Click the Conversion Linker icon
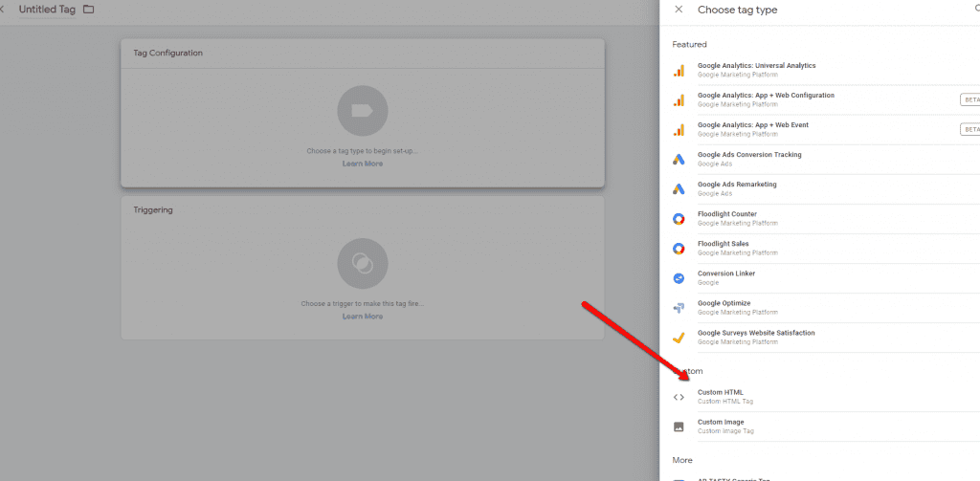The height and width of the screenshot is (481, 980). (x=679, y=277)
